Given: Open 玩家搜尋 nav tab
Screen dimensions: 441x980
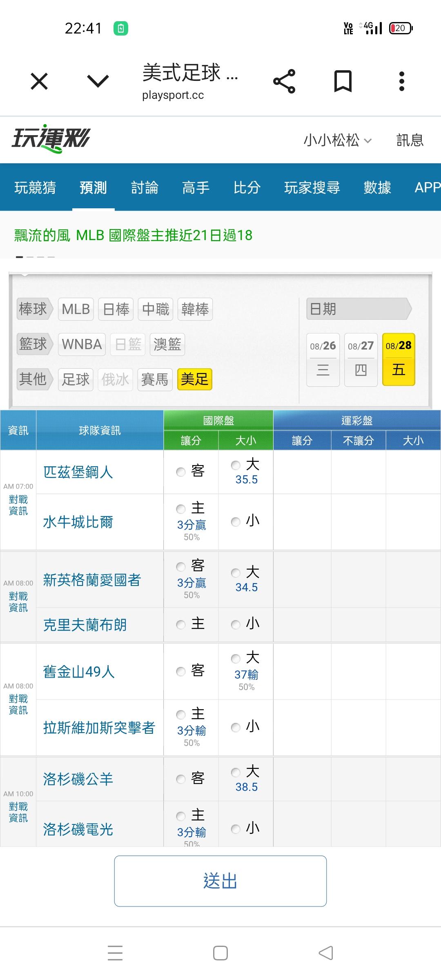Looking at the screenshot, I should coord(312,187).
